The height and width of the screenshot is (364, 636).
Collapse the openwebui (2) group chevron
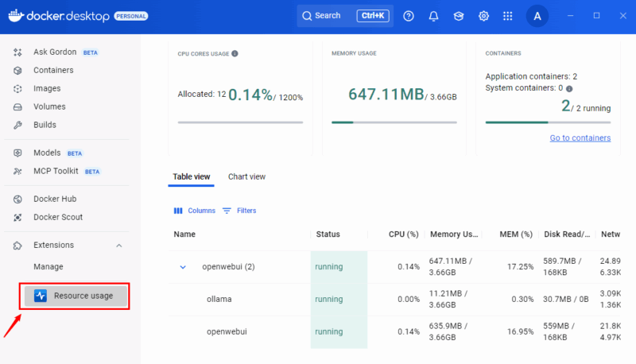point(183,267)
